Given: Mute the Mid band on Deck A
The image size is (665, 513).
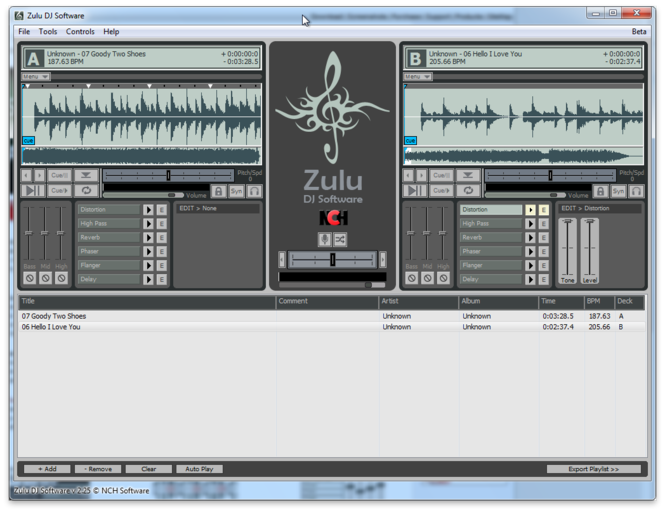Looking at the screenshot, I should point(46,277).
